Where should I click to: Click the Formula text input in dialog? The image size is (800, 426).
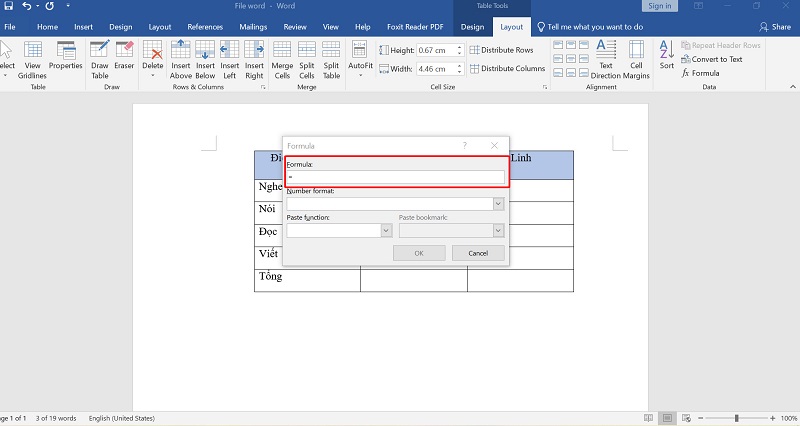395,177
